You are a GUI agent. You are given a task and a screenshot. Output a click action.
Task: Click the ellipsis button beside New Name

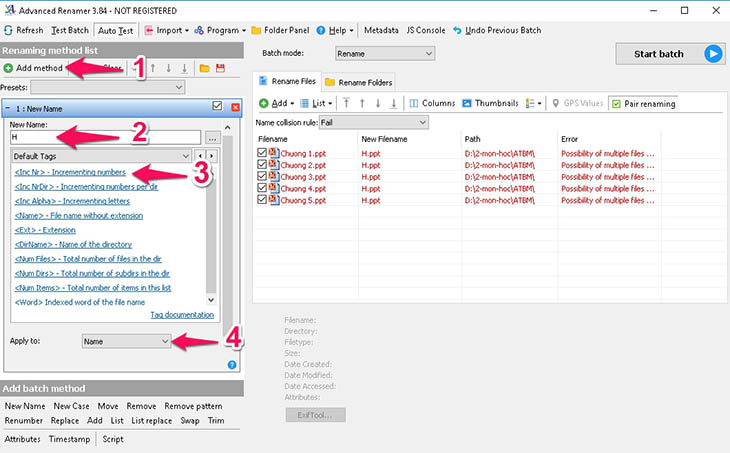pyautogui.click(x=212, y=138)
